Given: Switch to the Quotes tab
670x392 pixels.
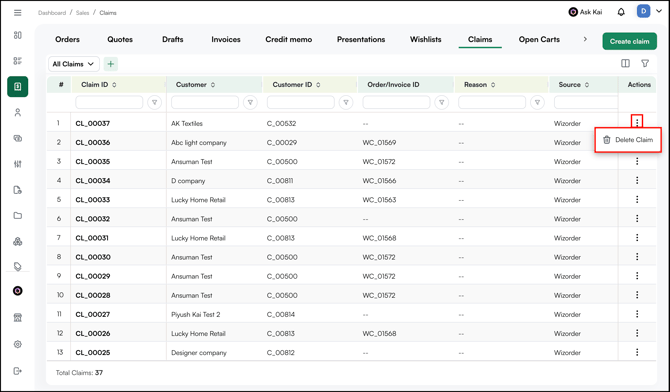Looking at the screenshot, I should pyautogui.click(x=120, y=39).
